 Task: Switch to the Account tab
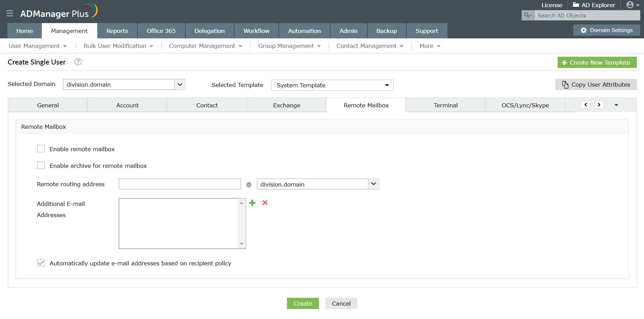pos(128,105)
